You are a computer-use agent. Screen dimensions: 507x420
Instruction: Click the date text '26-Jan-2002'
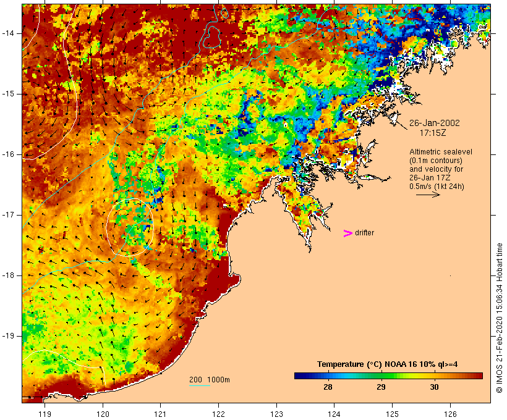434,123
